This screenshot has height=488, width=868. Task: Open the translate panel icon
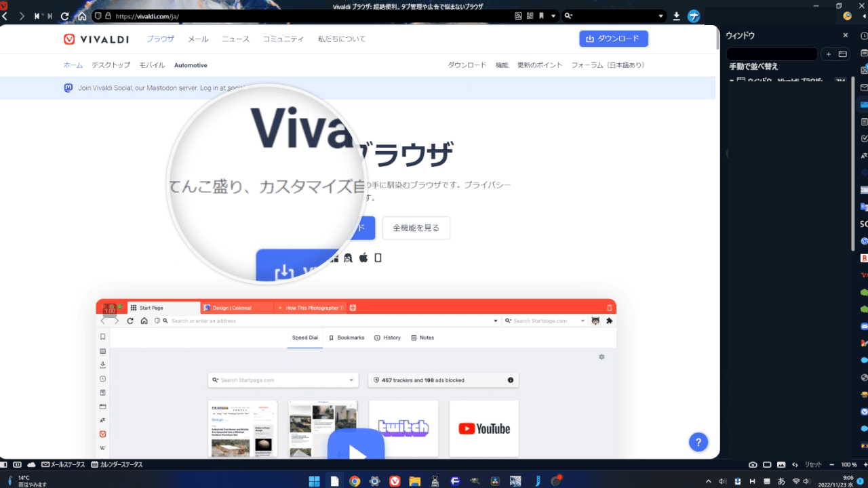864,155
